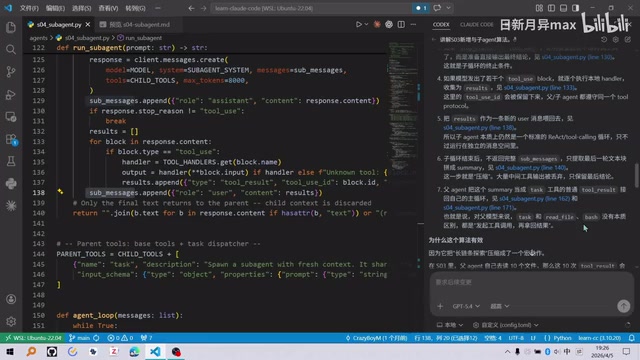The height and width of the screenshot is (360, 640).
Task: Open dropdown next to title bar chat icon
Action: (x=448, y=8)
